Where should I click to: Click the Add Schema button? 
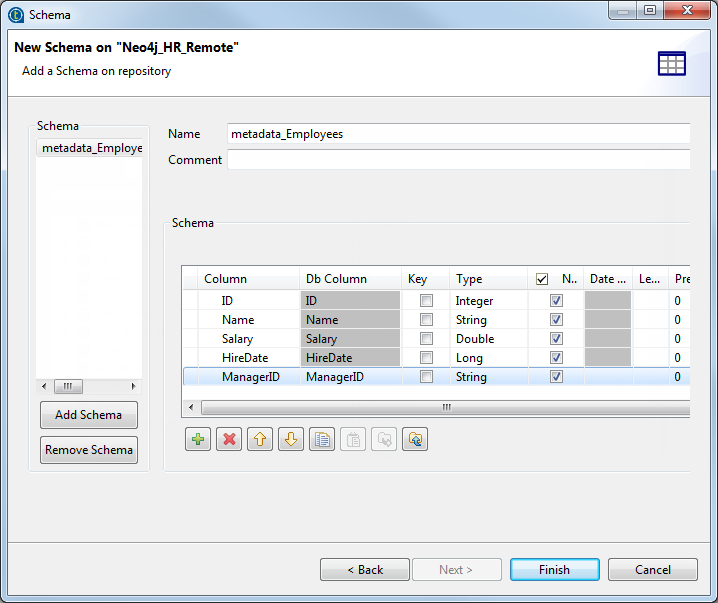click(x=89, y=415)
